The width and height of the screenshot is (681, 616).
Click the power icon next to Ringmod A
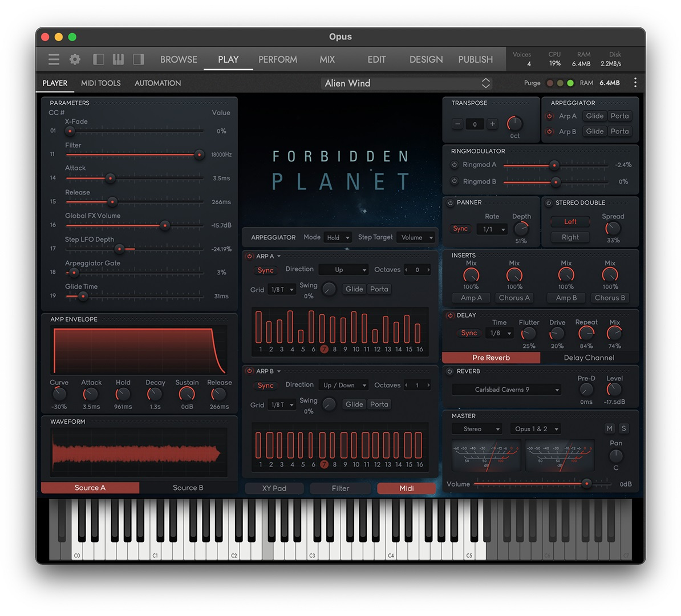[453, 165]
